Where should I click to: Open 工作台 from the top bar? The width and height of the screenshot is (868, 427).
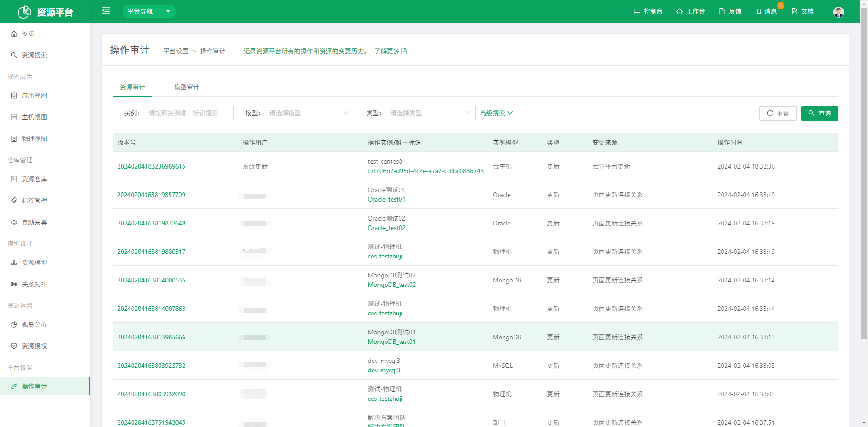tap(690, 11)
